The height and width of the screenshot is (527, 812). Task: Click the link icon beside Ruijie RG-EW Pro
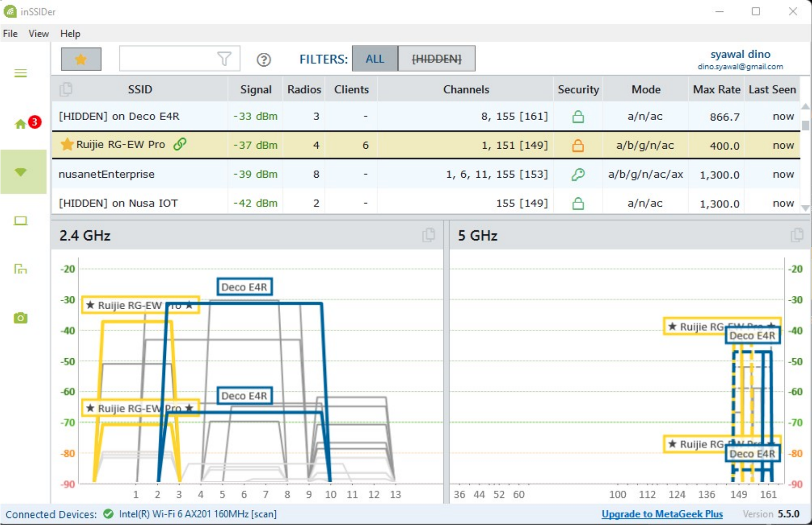180,144
